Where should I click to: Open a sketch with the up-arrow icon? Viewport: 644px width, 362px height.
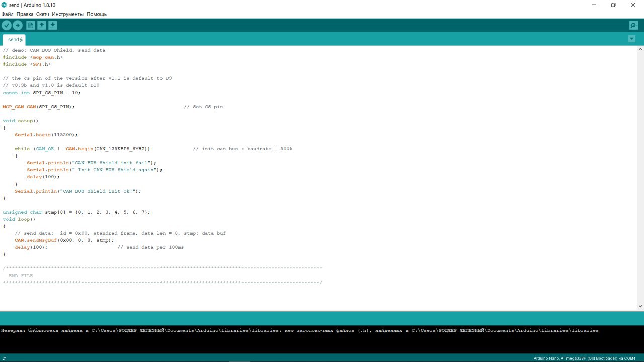pyautogui.click(x=42, y=25)
